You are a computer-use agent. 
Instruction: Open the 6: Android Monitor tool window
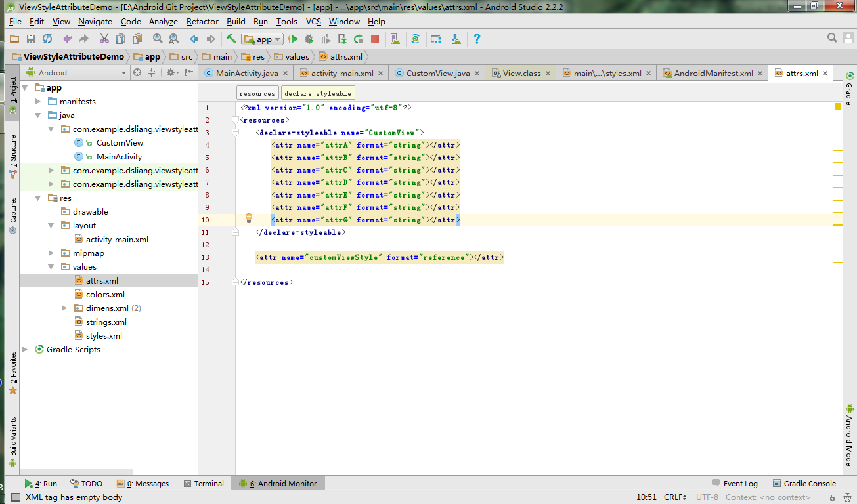point(278,484)
